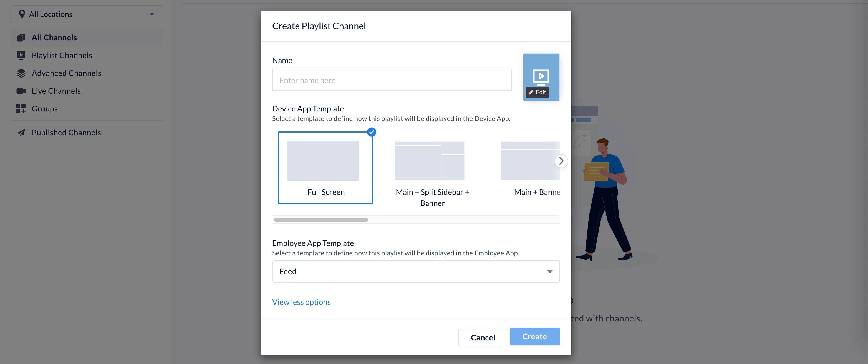This screenshot has width=868, height=364.
Task: Open Playlist Channels in sidebar
Action: pyautogui.click(x=62, y=55)
